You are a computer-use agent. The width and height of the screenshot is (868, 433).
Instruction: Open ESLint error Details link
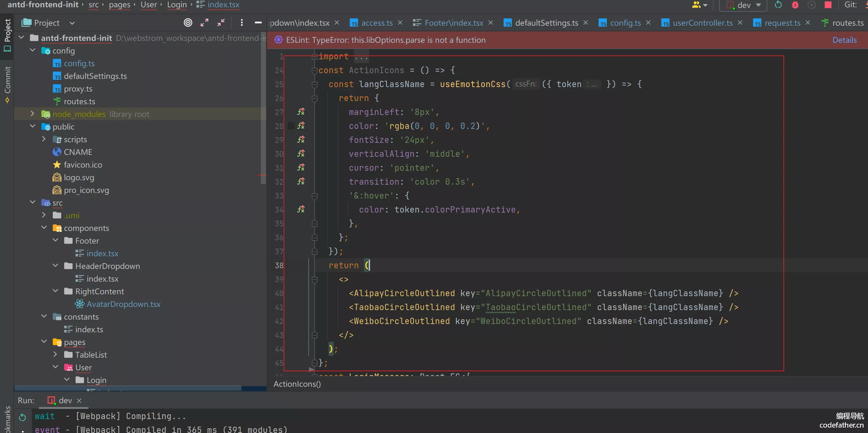tap(844, 40)
